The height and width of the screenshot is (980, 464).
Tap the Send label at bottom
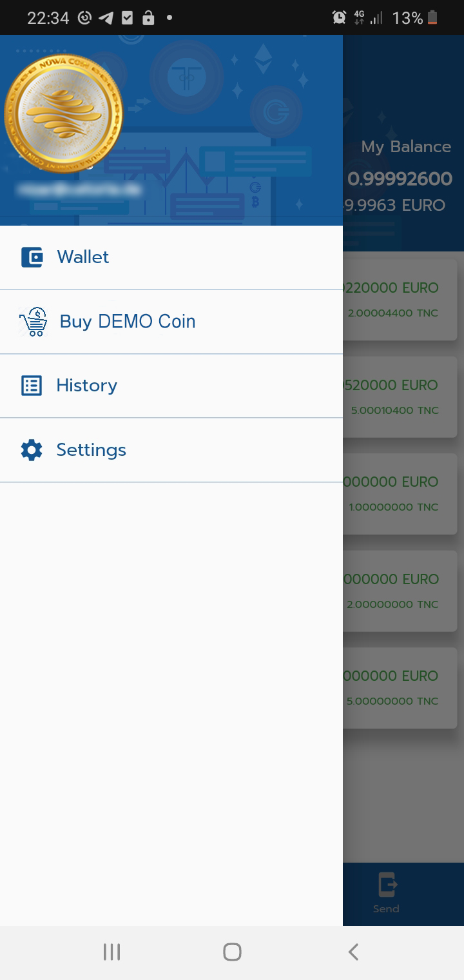pos(386,908)
